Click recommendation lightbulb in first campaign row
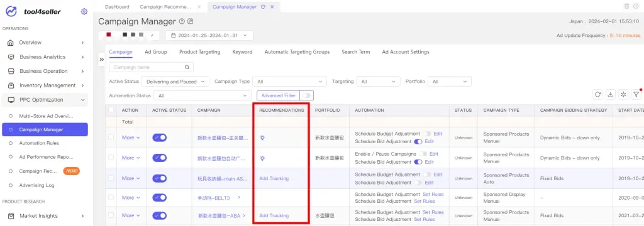This screenshot has height=226, width=644. click(262, 138)
